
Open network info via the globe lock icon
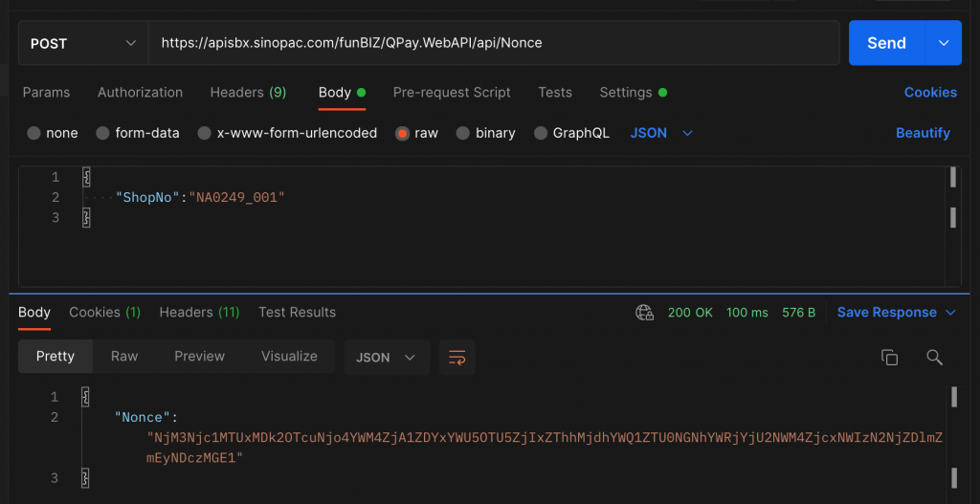click(x=644, y=313)
